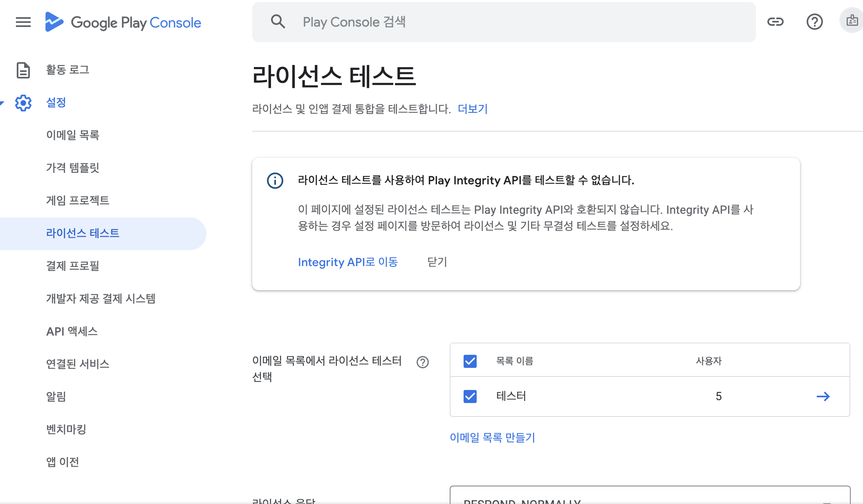The width and height of the screenshot is (863, 504).
Task: Click the 이메일 목록 만들기 link
Action: (x=492, y=438)
